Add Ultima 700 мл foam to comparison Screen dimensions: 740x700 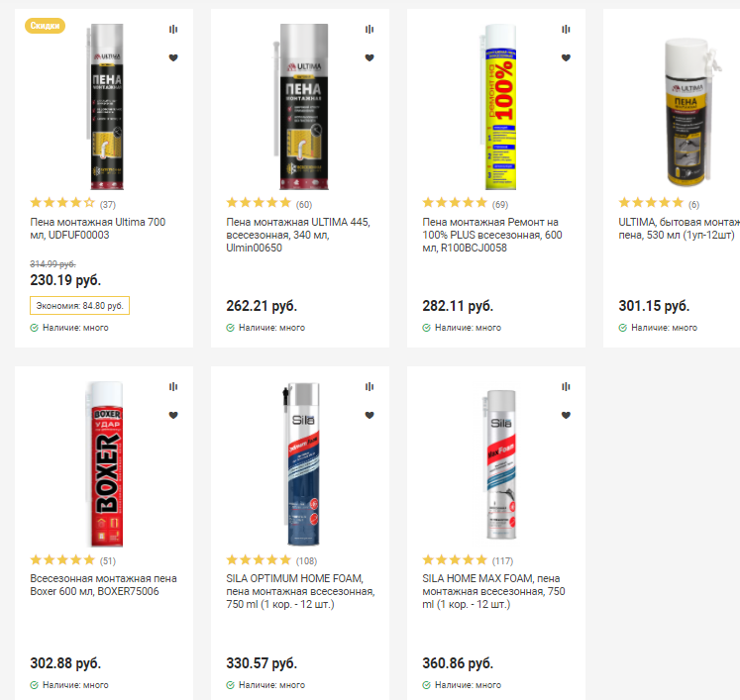[173, 30]
